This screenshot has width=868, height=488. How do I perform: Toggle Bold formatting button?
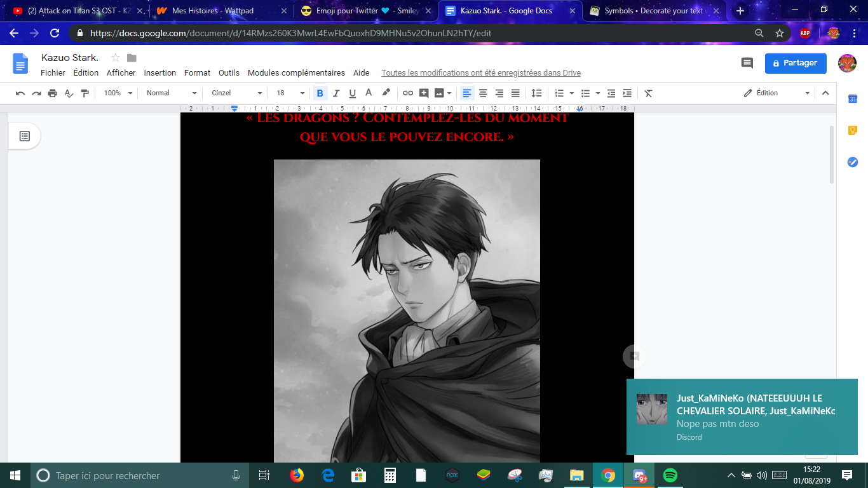pyautogui.click(x=320, y=93)
